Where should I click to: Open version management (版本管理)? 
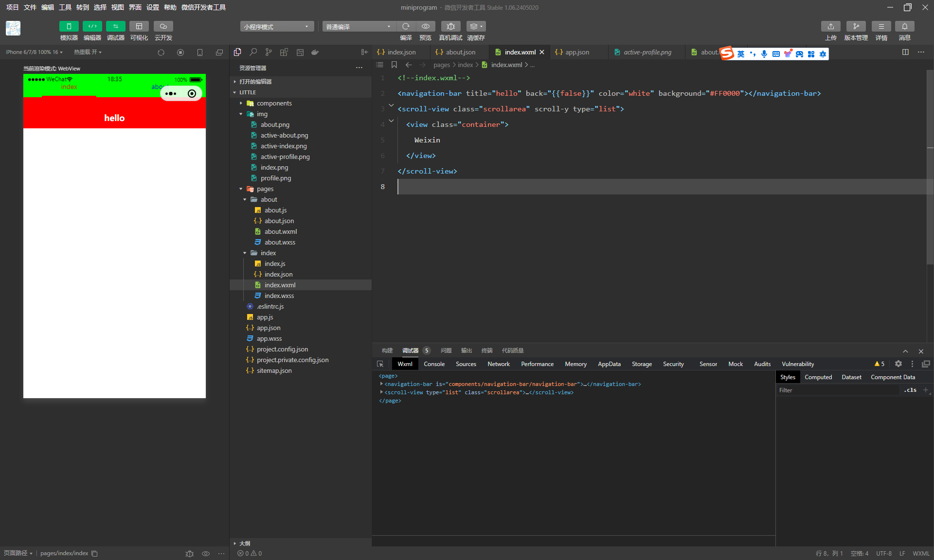tap(856, 26)
